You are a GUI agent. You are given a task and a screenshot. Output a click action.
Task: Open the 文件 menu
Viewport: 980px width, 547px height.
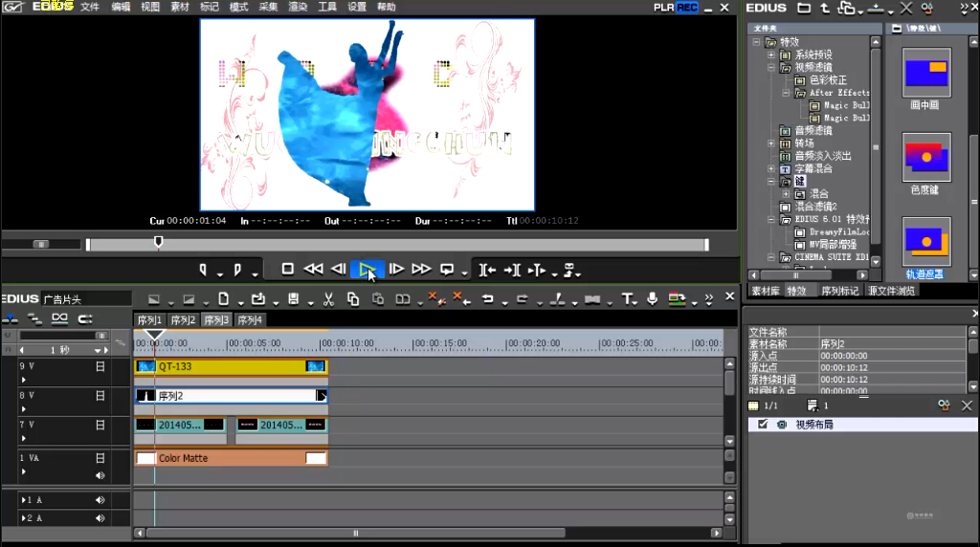coord(89,7)
